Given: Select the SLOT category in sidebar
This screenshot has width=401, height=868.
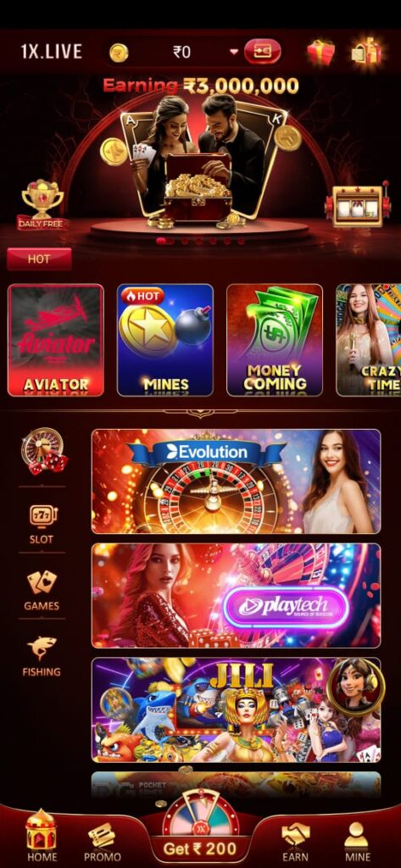Looking at the screenshot, I should tap(42, 524).
